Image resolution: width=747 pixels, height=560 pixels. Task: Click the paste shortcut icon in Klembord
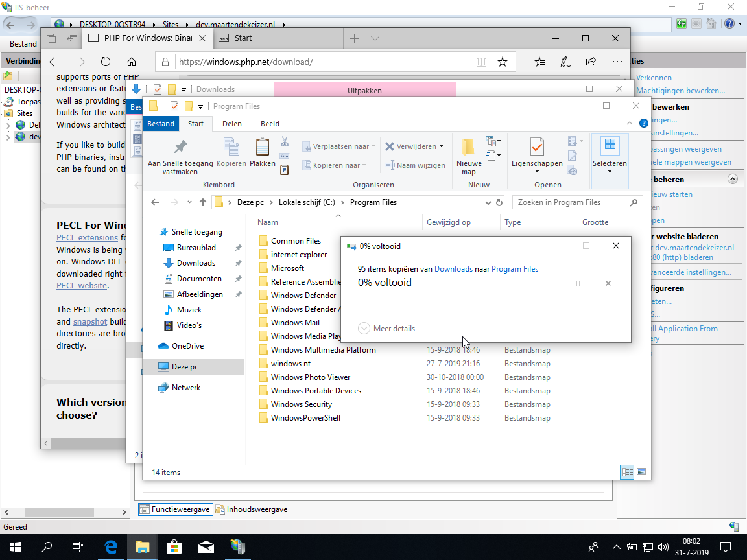[x=285, y=170]
